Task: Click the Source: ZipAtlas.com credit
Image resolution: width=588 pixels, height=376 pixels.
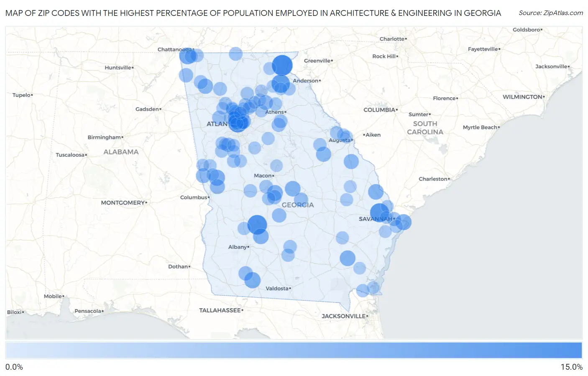Action: pos(551,13)
